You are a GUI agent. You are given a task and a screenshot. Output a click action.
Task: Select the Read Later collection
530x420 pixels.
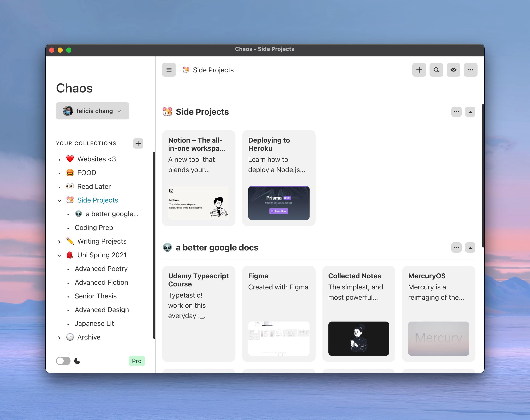click(94, 186)
